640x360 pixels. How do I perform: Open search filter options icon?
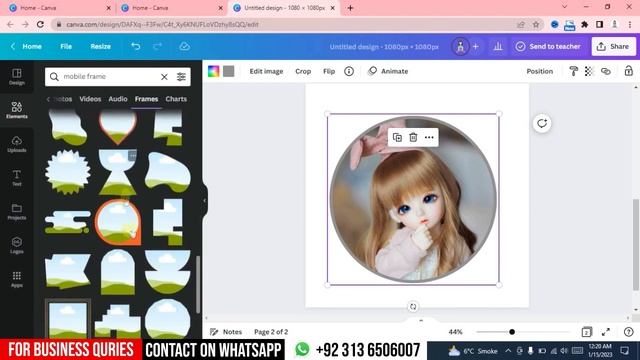coord(181,77)
